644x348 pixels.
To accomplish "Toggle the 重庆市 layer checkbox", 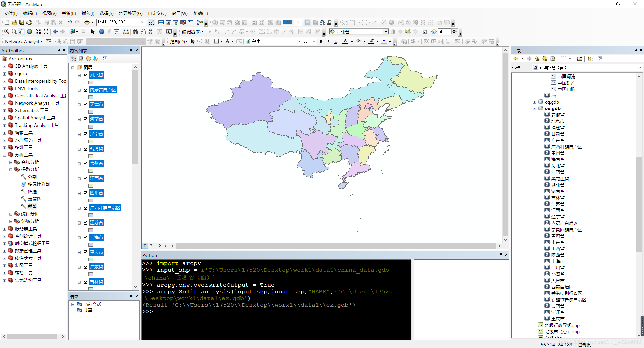I will (86, 252).
